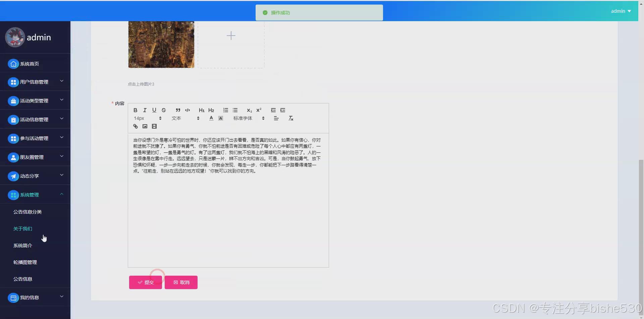Click the uploaded city image thumbnail
This screenshot has width=644, height=319.
coord(161,44)
